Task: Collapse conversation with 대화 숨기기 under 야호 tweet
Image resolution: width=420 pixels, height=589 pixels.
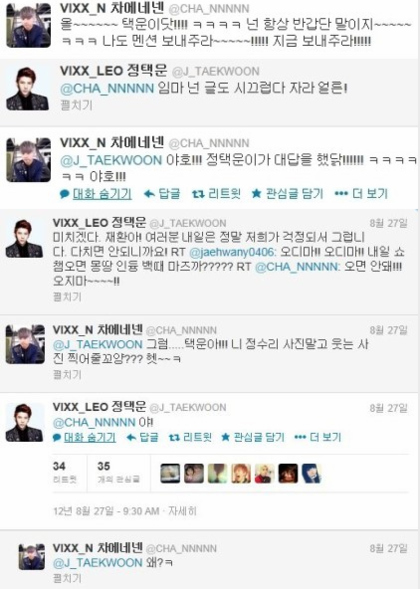Action: pyautogui.click(x=96, y=194)
